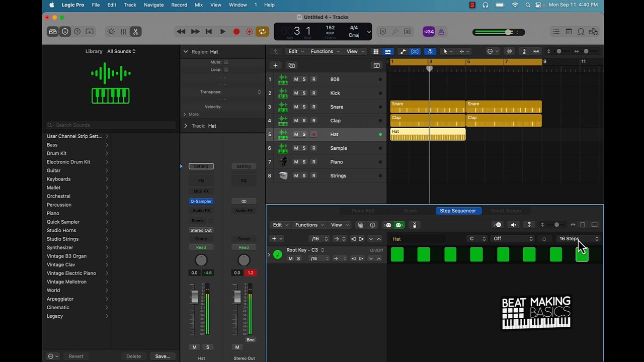
Task: Open the All Sounds dropdown in Library
Action: point(121,51)
